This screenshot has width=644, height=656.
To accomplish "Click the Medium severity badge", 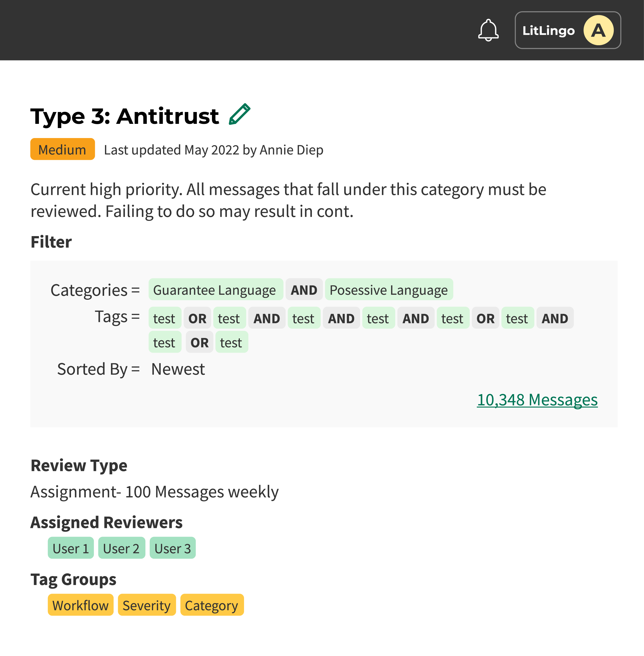I will click(63, 149).
